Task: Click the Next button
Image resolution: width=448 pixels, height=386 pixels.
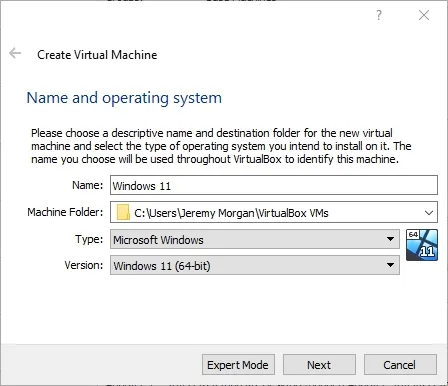Action: [x=319, y=365]
